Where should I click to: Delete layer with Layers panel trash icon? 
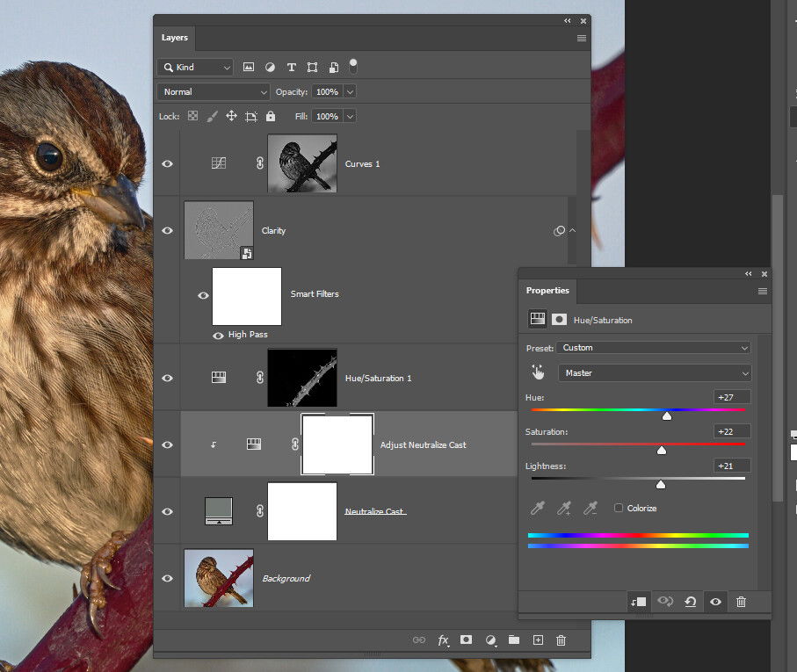562,640
